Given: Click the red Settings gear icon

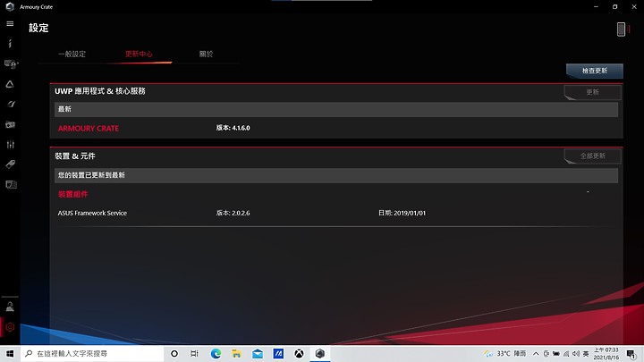Looking at the screenshot, I should 10,327.
